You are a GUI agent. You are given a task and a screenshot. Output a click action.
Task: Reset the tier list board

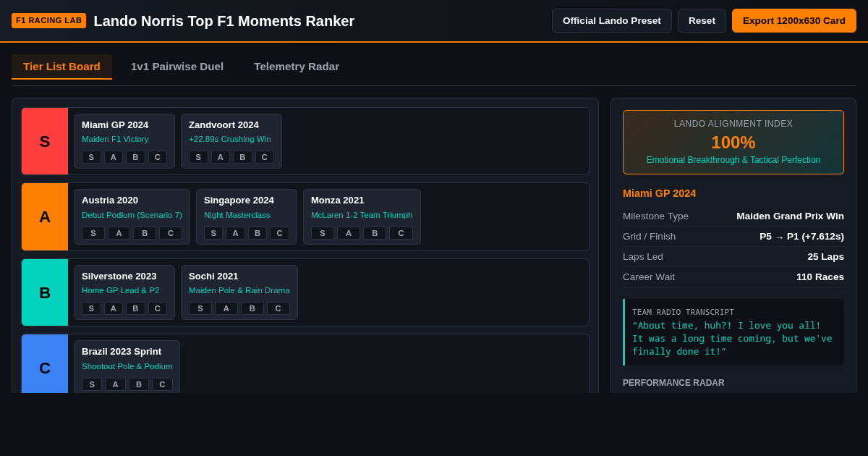702,20
